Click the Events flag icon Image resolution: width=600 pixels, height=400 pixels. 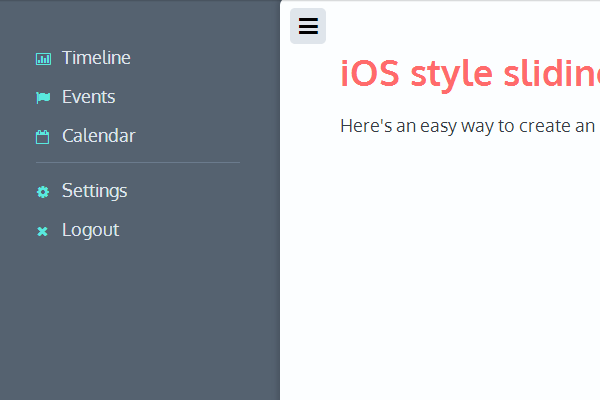[x=43, y=98]
